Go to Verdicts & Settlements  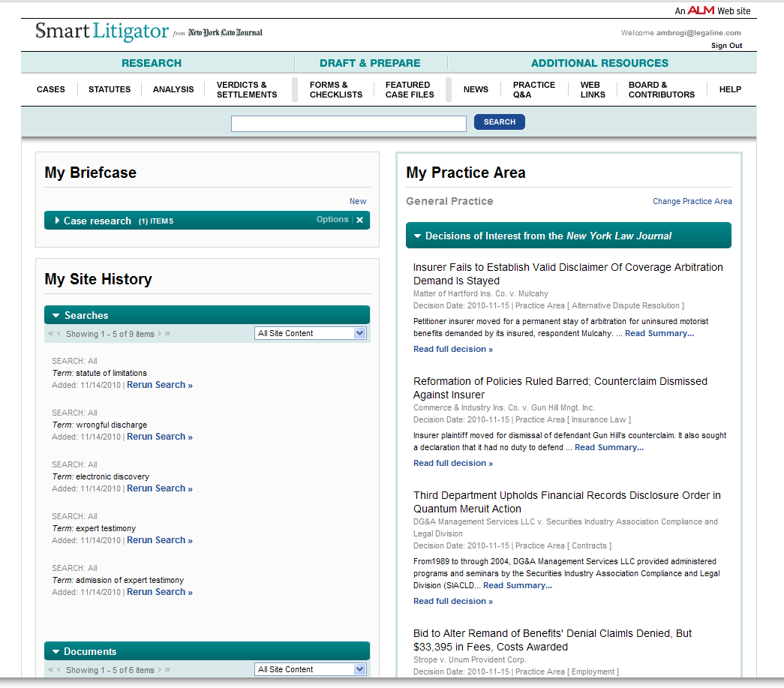(x=247, y=89)
